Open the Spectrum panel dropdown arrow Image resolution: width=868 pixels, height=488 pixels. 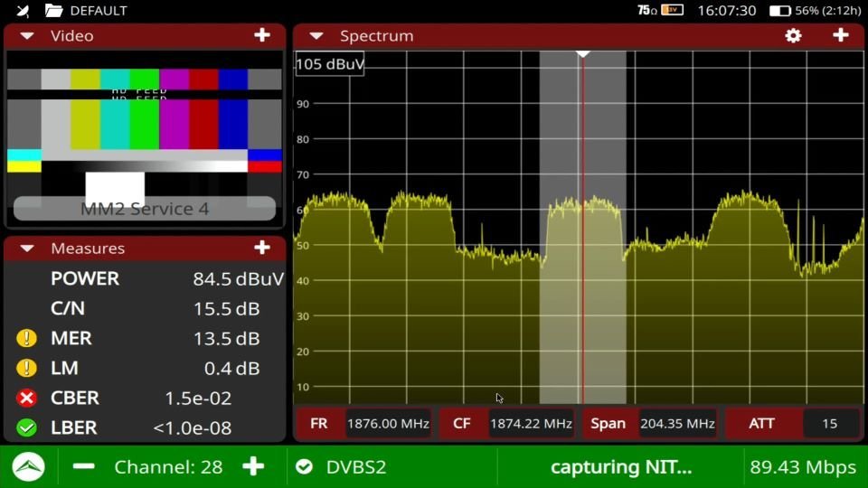pos(316,36)
